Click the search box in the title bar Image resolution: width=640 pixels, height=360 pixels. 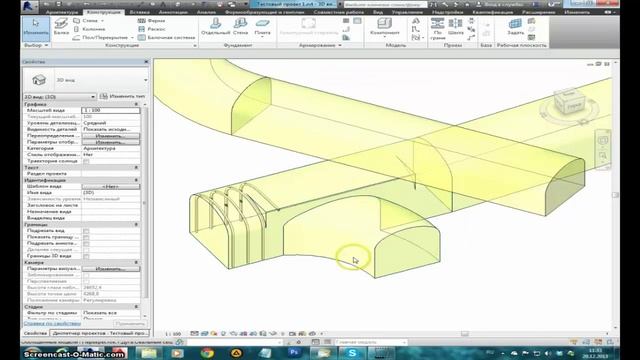[x=385, y=4]
